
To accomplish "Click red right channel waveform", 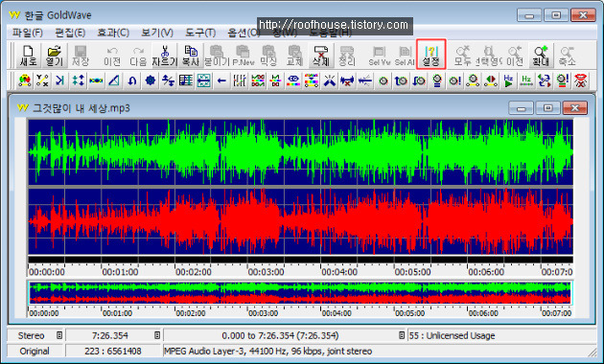I will [300, 221].
